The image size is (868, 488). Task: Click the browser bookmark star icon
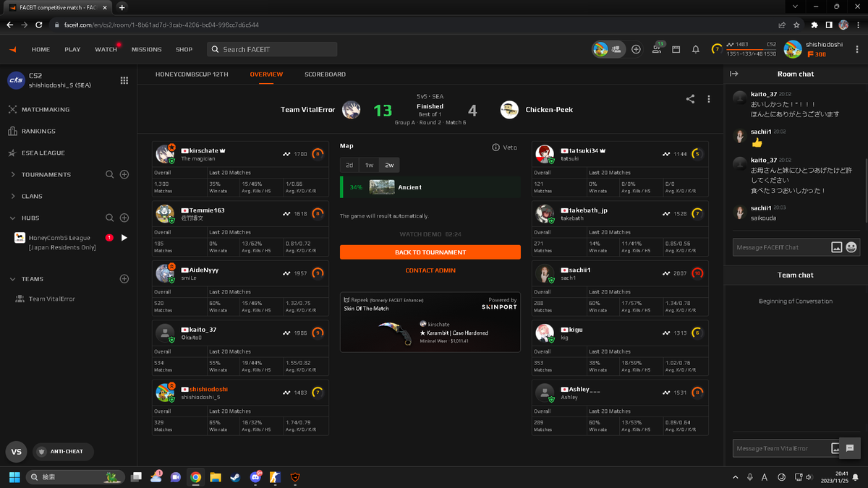(796, 25)
